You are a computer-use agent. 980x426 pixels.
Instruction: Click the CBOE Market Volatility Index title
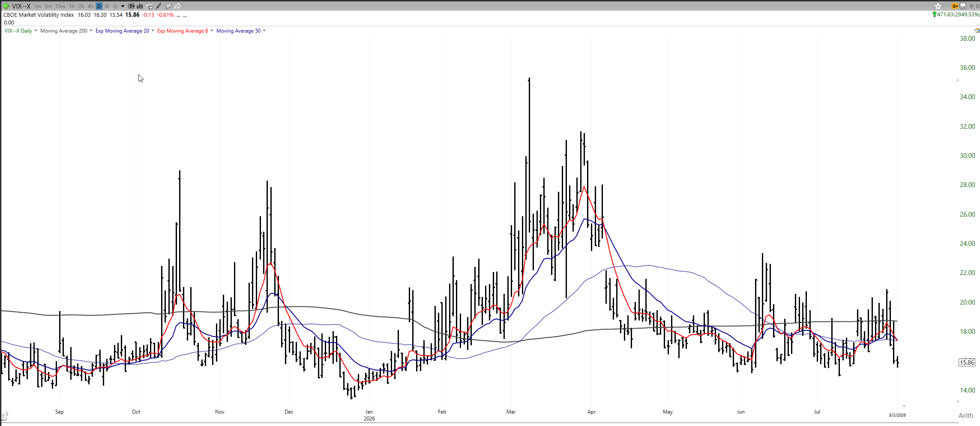(x=39, y=15)
